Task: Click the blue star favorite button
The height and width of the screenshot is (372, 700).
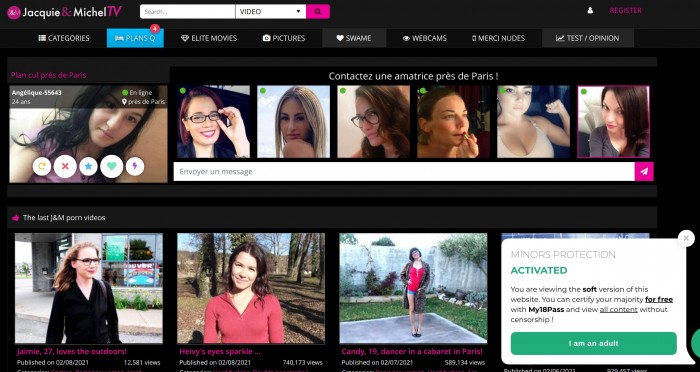Action: tap(88, 167)
